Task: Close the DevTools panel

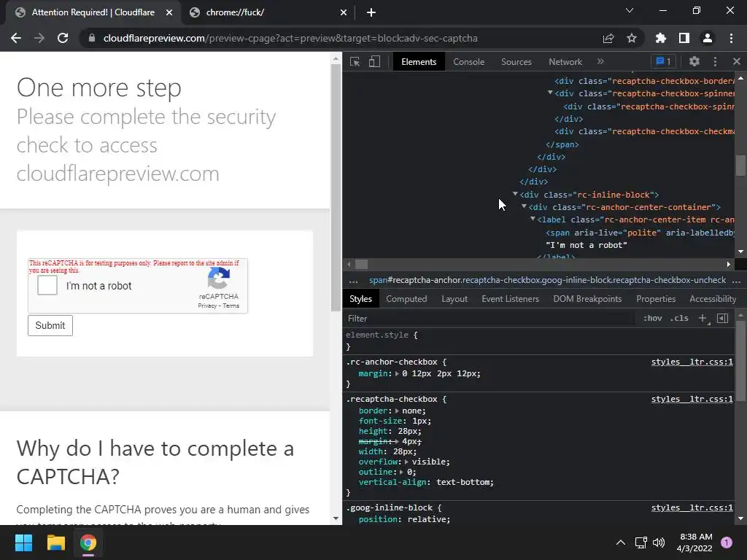Action: [737, 61]
